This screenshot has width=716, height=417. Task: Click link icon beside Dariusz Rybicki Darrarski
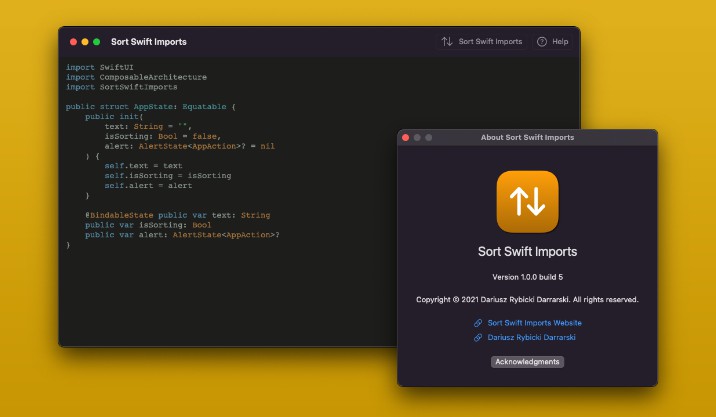pyautogui.click(x=478, y=337)
